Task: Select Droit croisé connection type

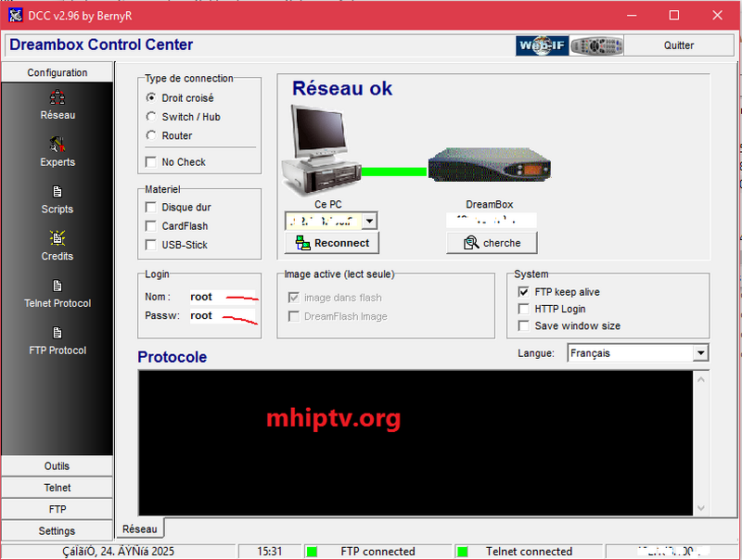Action: tap(151, 98)
